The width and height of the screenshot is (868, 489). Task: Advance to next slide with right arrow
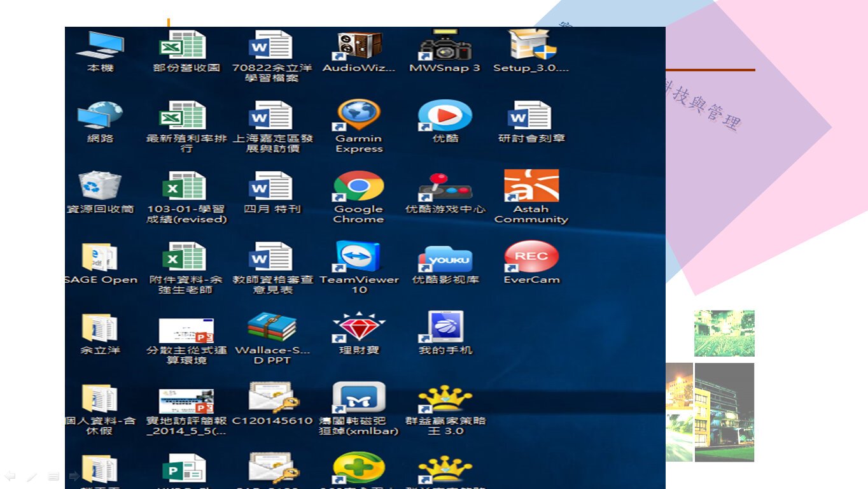[74, 476]
